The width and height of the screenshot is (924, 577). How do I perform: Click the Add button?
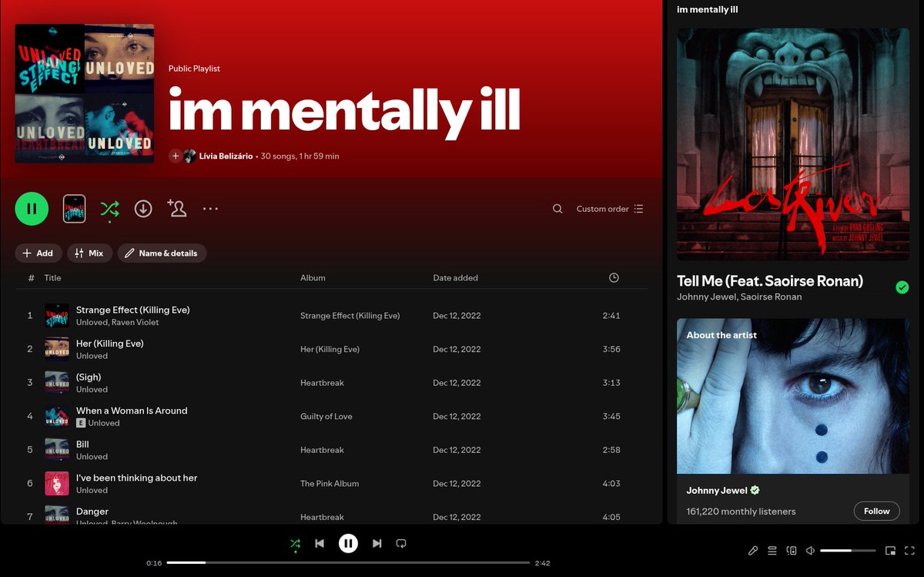point(38,253)
